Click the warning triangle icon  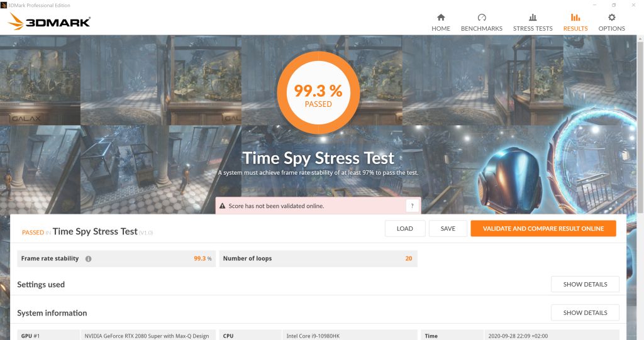[222, 206]
